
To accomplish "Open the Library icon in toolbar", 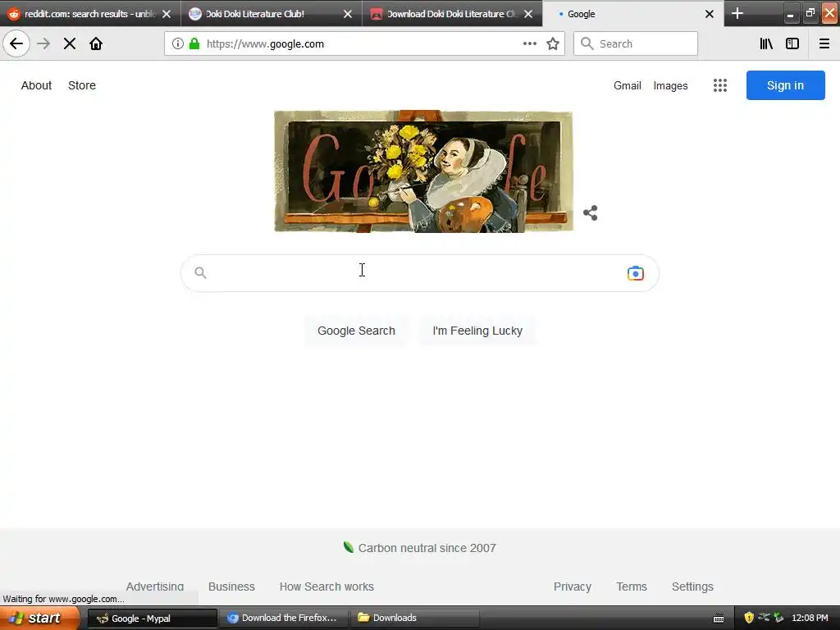I will (766, 43).
